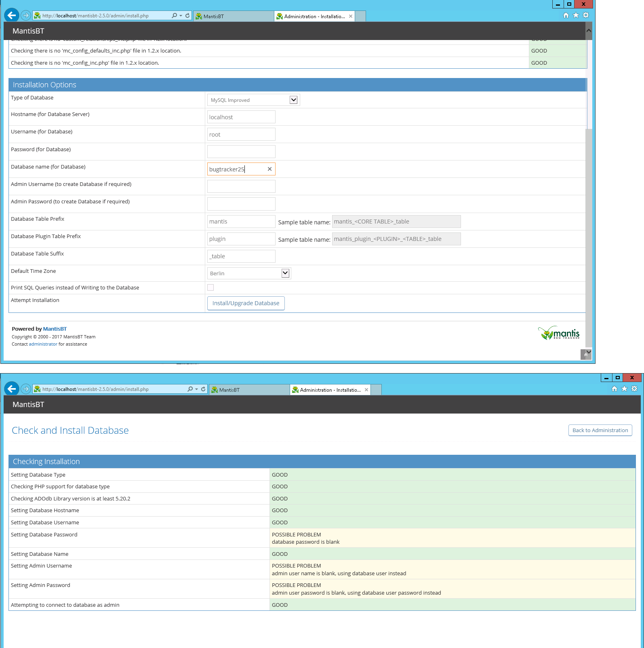Click the search magnifier in the bottom address bar
The image size is (644, 648).
pyautogui.click(x=190, y=389)
